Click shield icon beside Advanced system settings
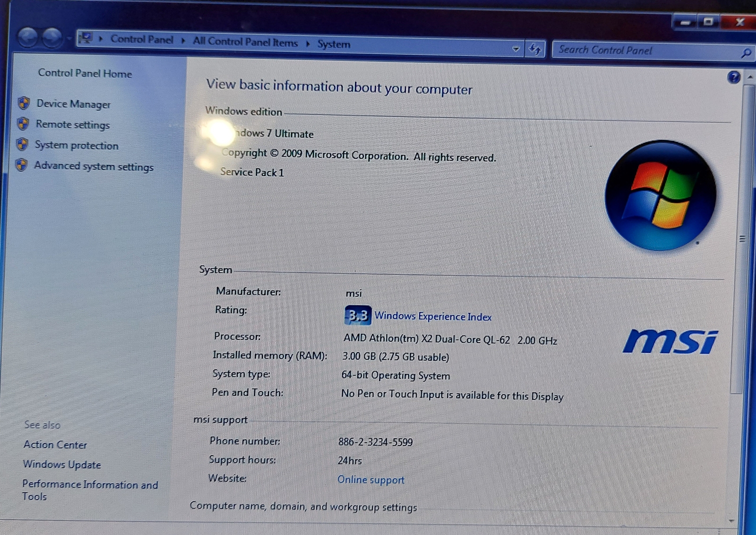This screenshot has width=756, height=535. tap(21, 164)
